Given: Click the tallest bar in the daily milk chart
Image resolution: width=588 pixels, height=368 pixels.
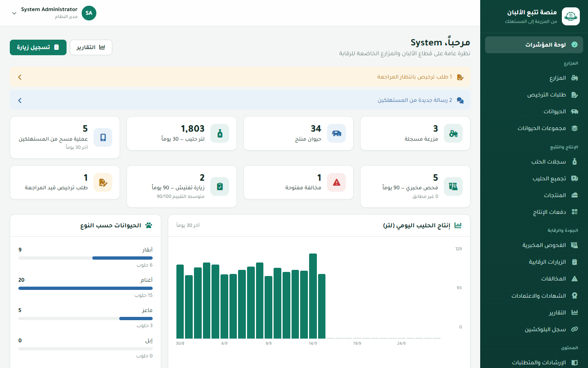Looking at the screenshot, I should click(313, 296).
